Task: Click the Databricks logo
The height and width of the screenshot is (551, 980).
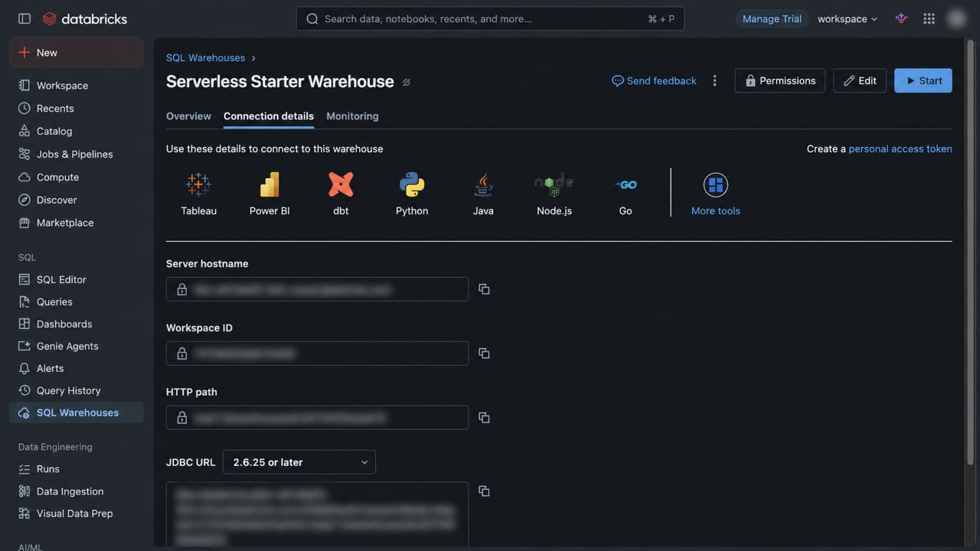Action: pos(85,18)
